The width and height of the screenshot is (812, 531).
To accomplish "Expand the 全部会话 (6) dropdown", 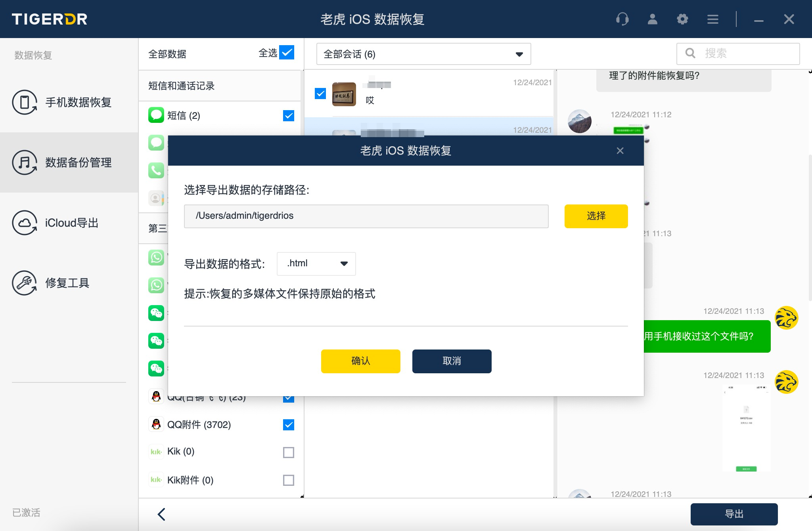I will click(423, 54).
